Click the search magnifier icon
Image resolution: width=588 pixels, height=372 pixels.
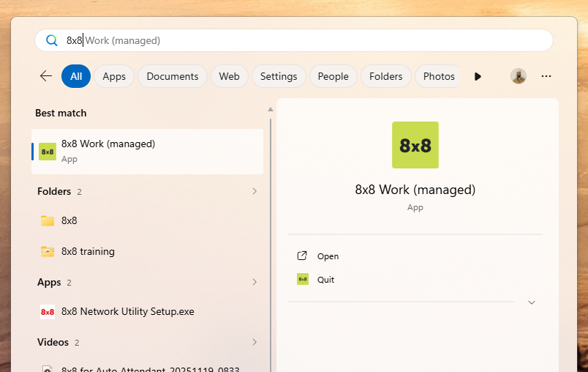pos(52,40)
